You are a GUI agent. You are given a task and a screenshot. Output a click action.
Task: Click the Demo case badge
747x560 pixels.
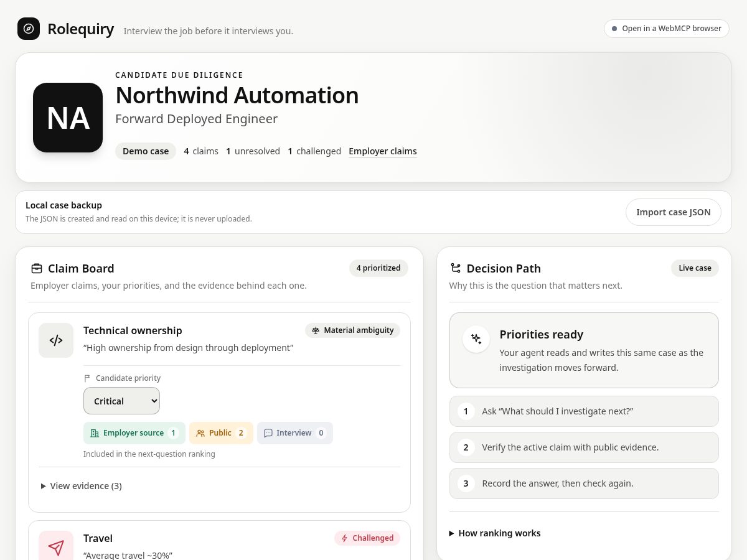click(146, 151)
